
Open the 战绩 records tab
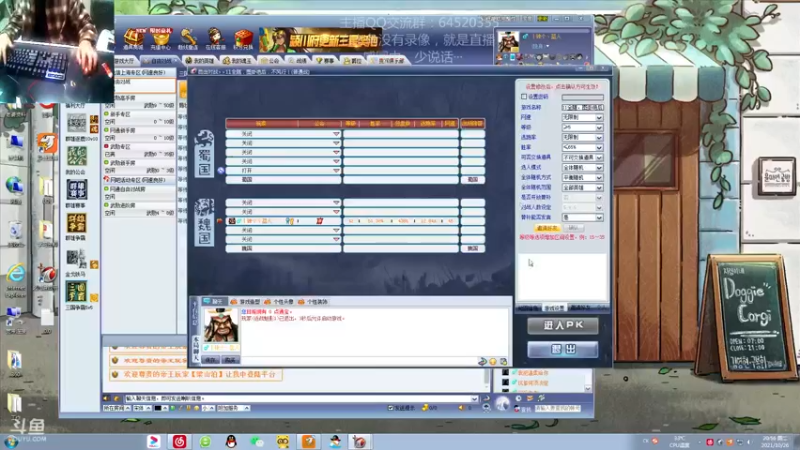point(297,61)
